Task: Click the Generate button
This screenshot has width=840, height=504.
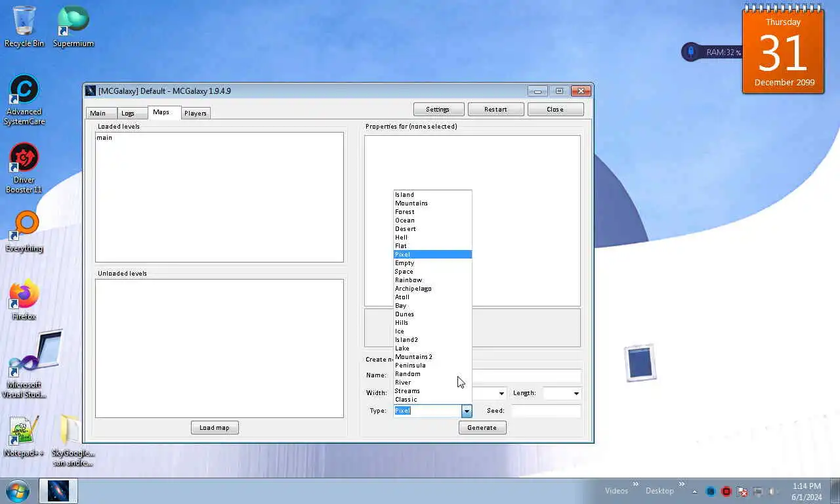Action: click(x=482, y=428)
